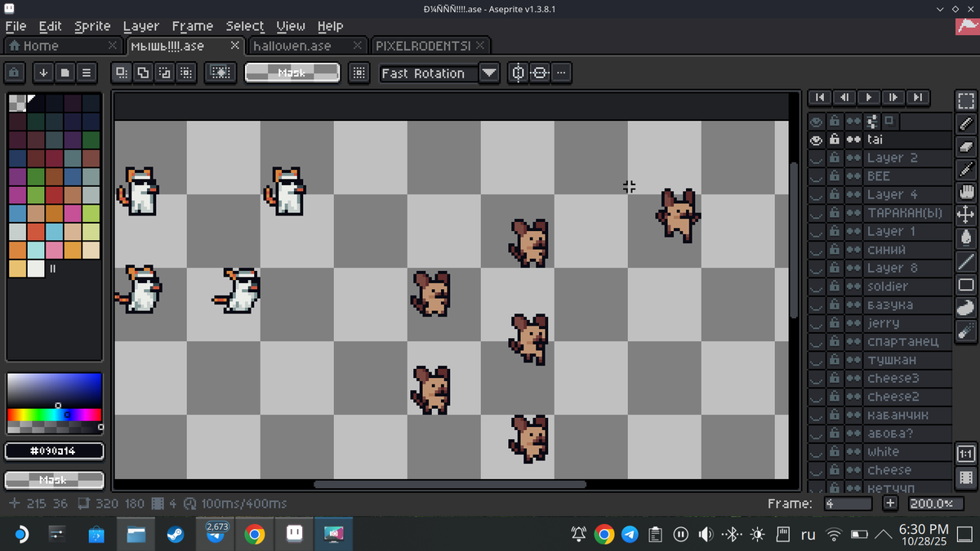This screenshot has height=551, width=980.
Task: Open the rotation algorithm dropdown arrow
Action: click(489, 73)
